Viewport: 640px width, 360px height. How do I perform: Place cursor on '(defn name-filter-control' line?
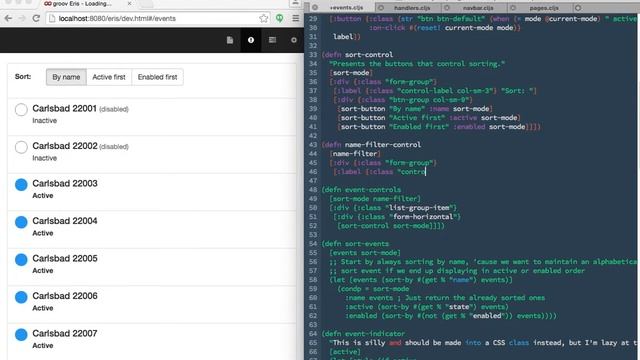pos(371,145)
